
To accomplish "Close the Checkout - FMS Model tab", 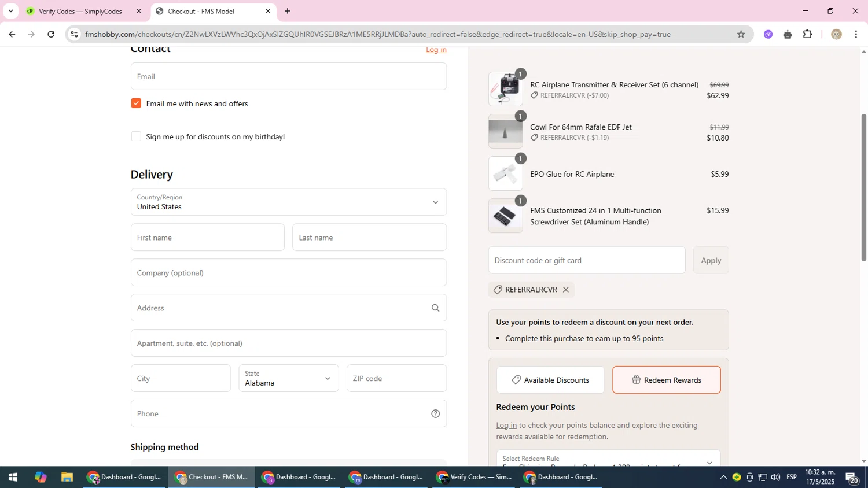I will pyautogui.click(x=268, y=11).
